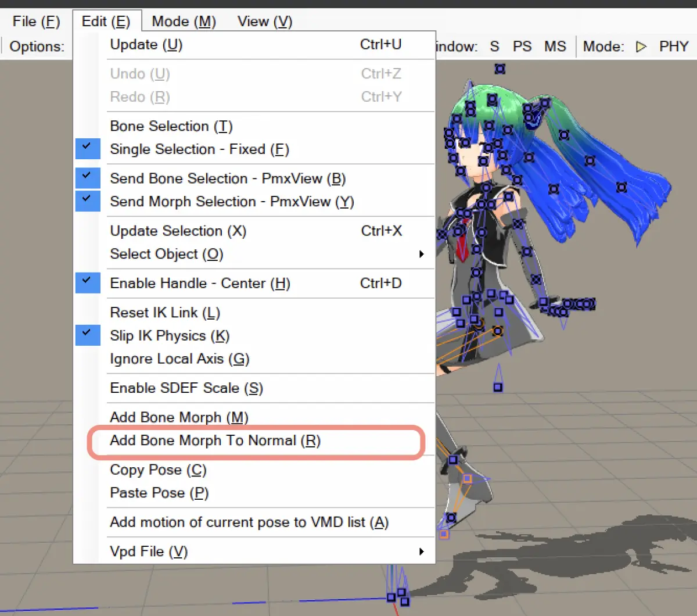The height and width of the screenshot is (616, 697).
Task: Click the bone marker above the model's head
Action: [x=500, y=69]
